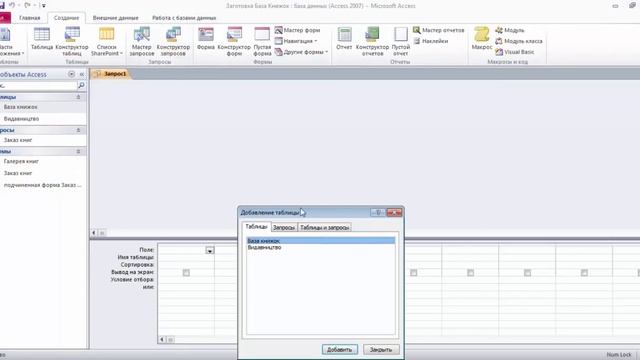Create a new Форма
640x360 pixels.
click(206, 39)
